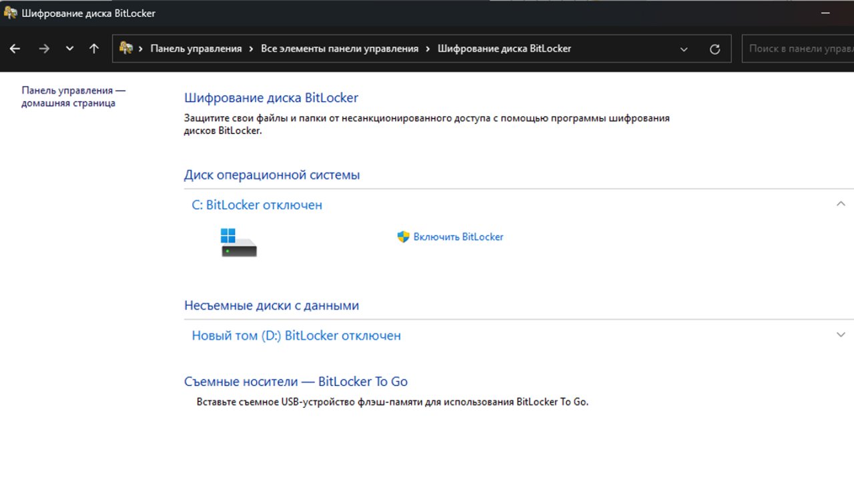Click the C: BitLocker отключен header
This screenshot has width=854, height=504.
point(257,205)
